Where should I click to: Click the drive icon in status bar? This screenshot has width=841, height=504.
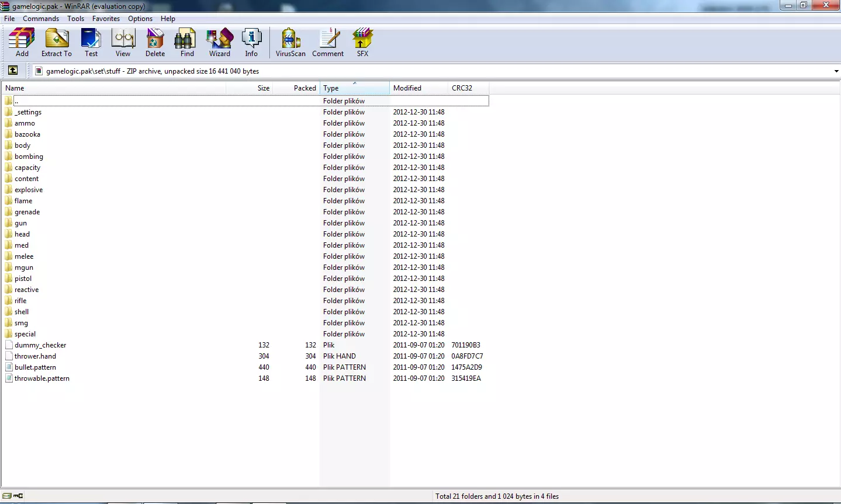click(7, 496)
